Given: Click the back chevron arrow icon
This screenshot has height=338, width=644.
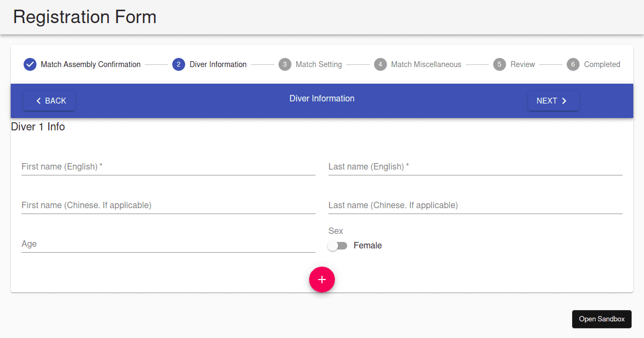Looking at the screenshot, I should (x=38, y=100).
